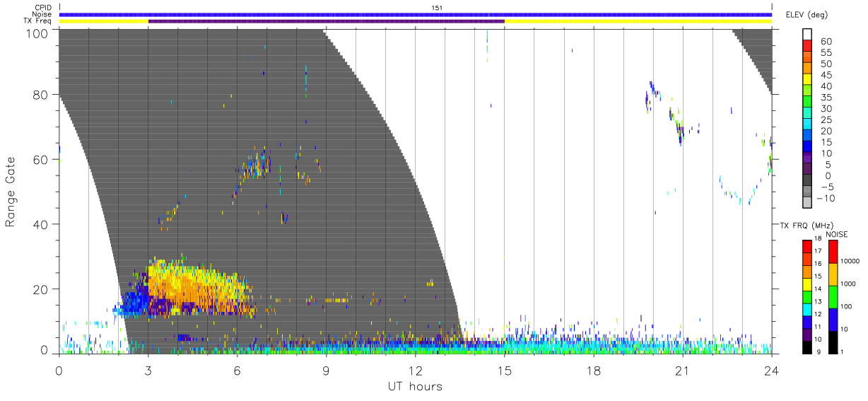868x401 pixels.
Task: Click the NOISE legend value 10000
Action: click(x=850, y=261)
